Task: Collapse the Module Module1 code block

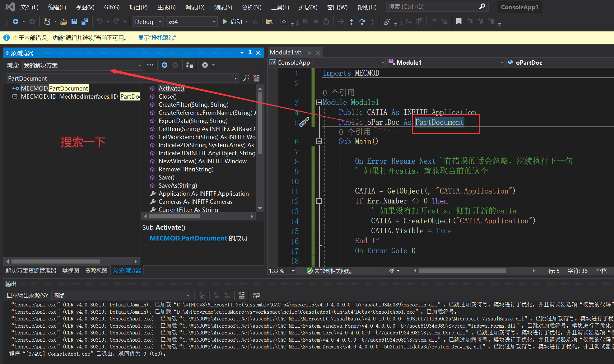Action: [319, 102]
